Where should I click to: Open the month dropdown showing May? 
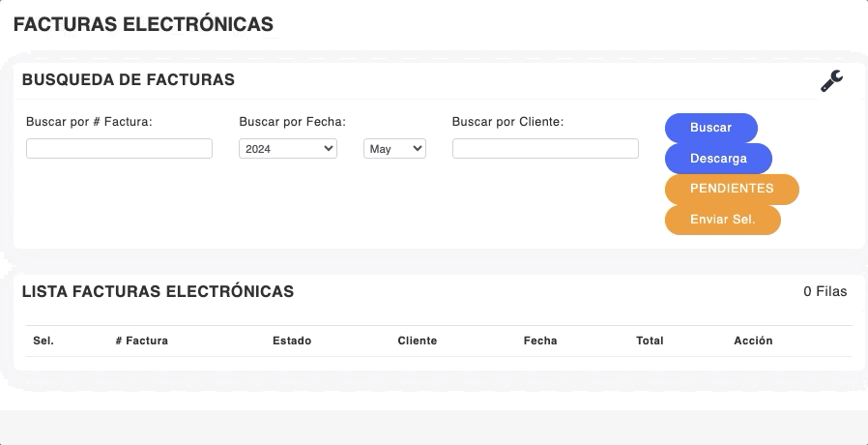(394, 149)
